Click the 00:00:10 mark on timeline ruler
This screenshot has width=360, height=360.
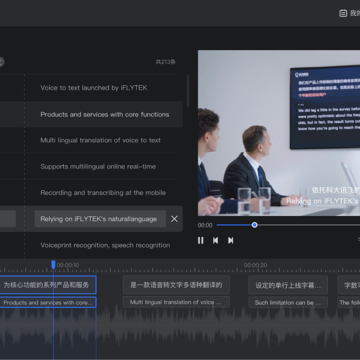coord(68,265)
